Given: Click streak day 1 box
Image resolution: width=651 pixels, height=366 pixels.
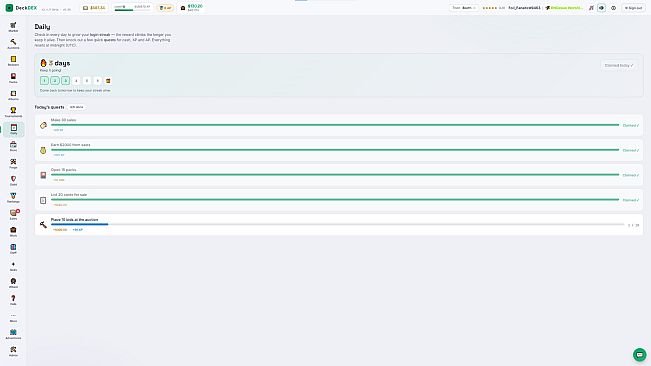Looking at the screenshot, I should [44, 81].
